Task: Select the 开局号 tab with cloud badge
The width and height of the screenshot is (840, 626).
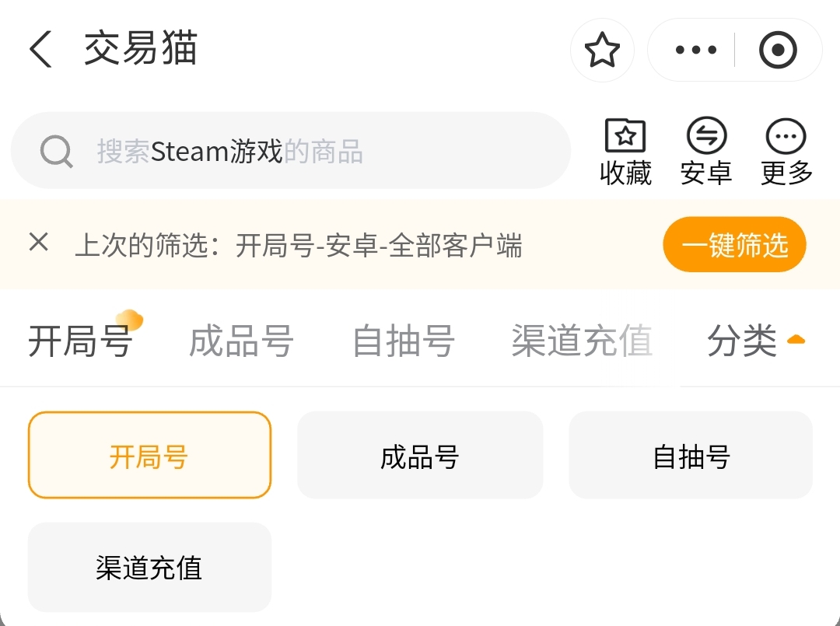Action: [80, 341]
